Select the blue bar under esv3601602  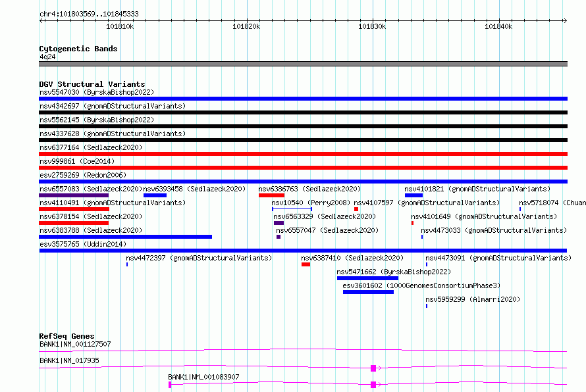[369, 292]
